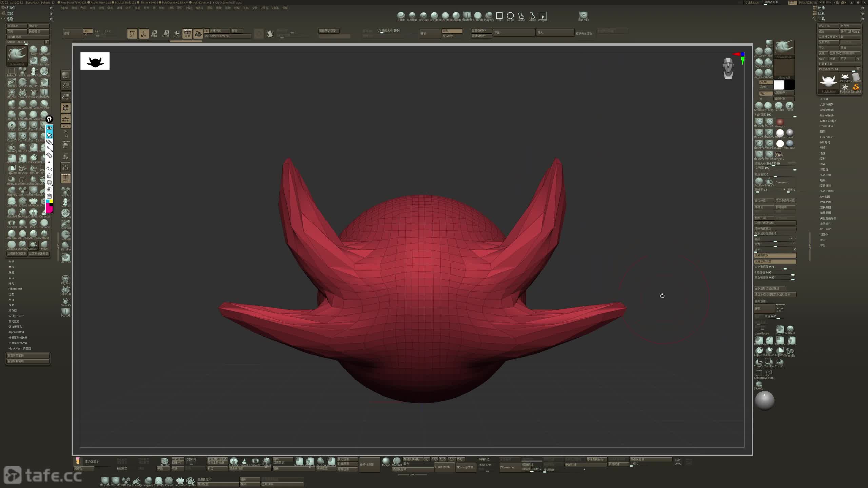Expand the SculptrisPro brush section

[16, 316]
